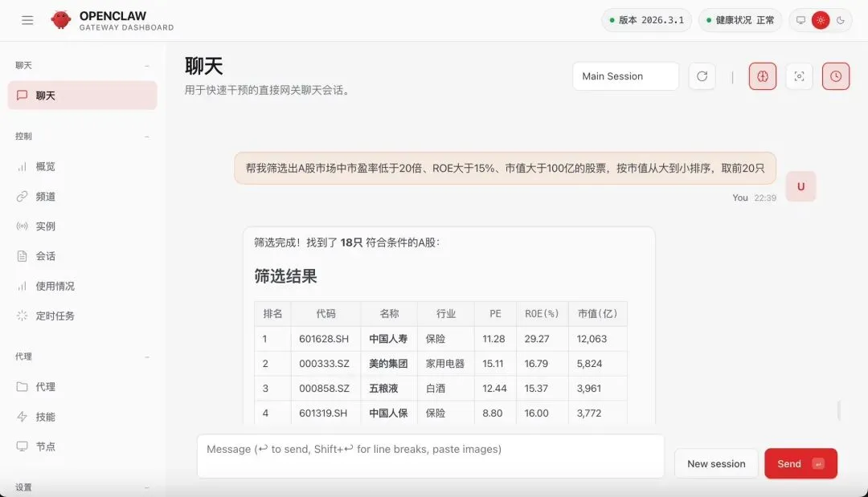Click the OpenClaw red mascot logo
The image size is (868, 497).
click(61, 20)
